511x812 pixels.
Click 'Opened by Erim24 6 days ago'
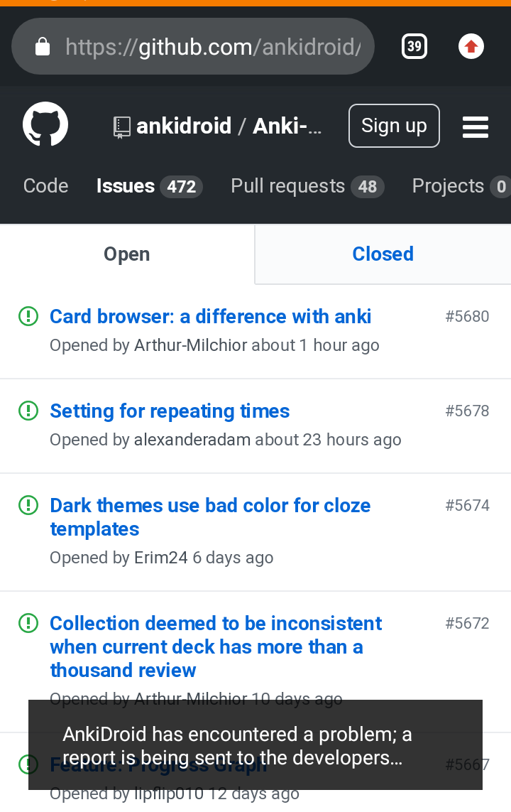[x=161, y=558]
